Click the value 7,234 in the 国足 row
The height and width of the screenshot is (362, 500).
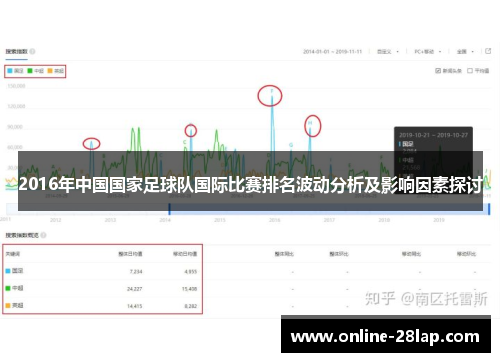tap(136, 272)
